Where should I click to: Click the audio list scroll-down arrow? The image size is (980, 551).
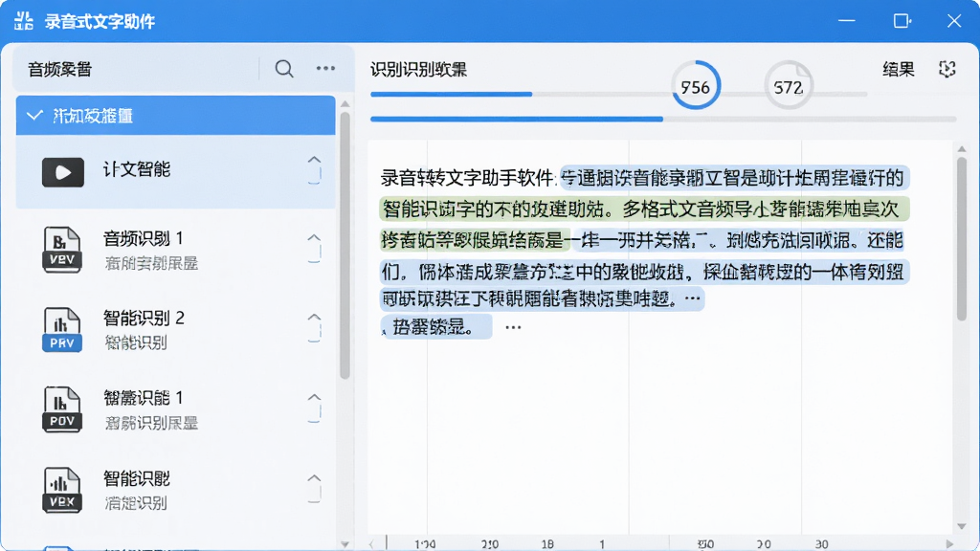coord(345,544)
